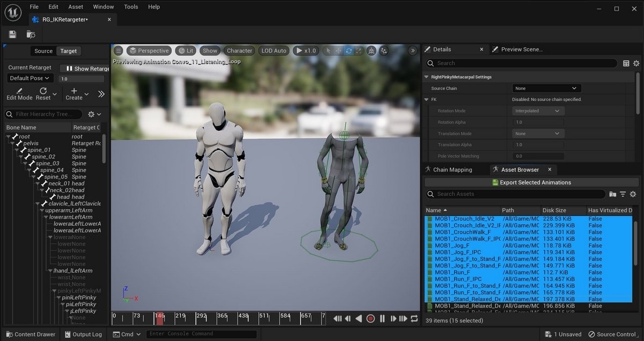The image size is (644, 341).
Task: Click the Save asset floppy icon
Action: pyautogui.click(x=12, y=34)
